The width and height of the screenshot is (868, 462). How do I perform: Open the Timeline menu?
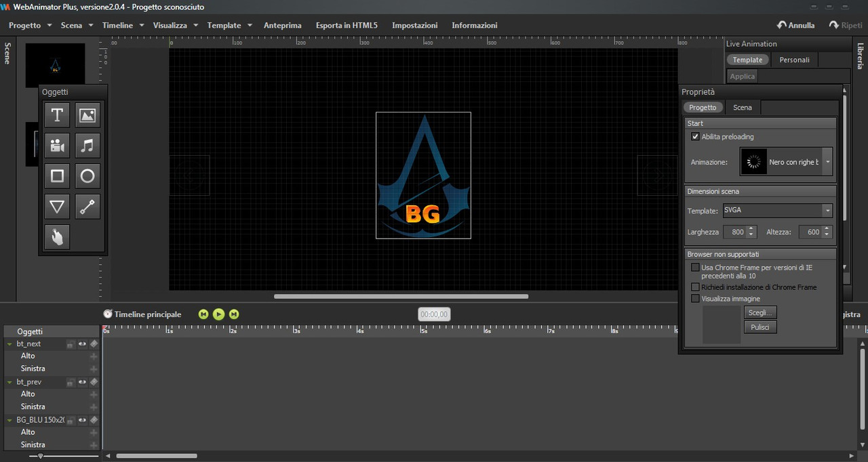tap(123, 25)
